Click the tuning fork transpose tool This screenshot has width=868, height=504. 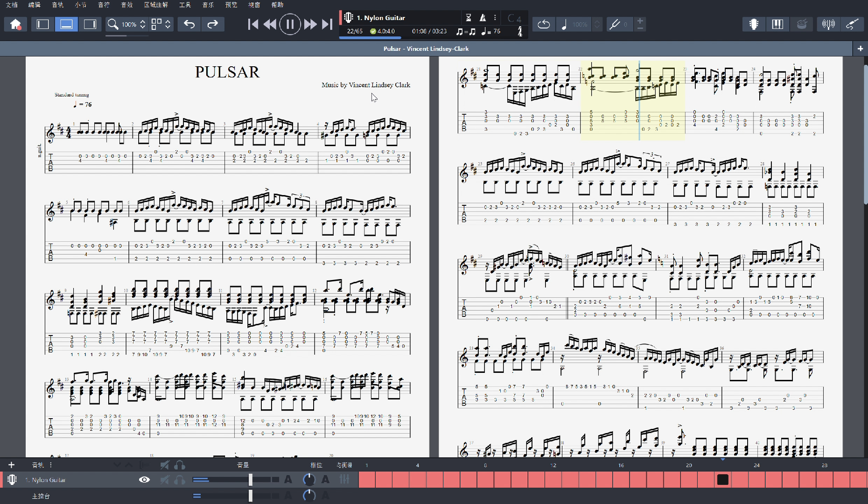point(615,24)
